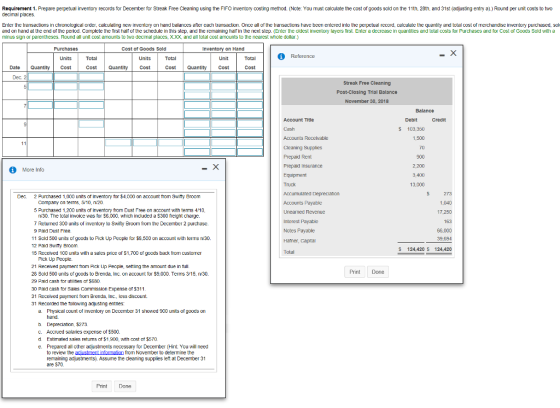Click the 'Cost of Goods Sold' table header

[x=144, y=49]
